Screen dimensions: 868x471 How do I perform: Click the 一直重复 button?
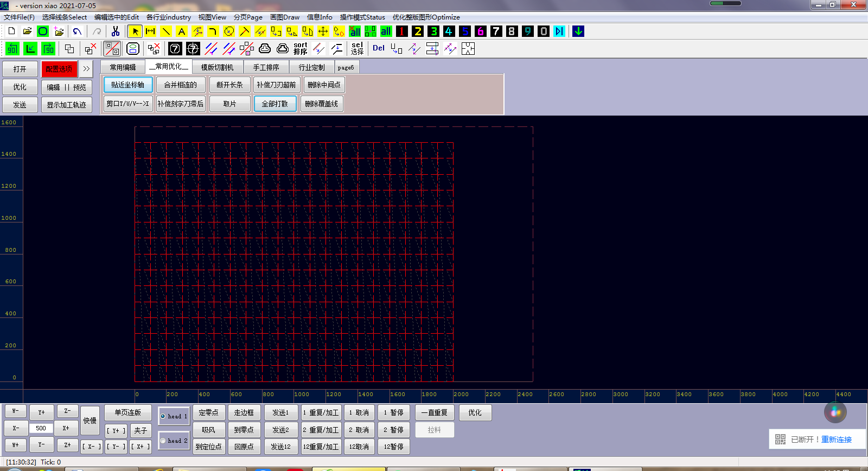click(435, 412)
